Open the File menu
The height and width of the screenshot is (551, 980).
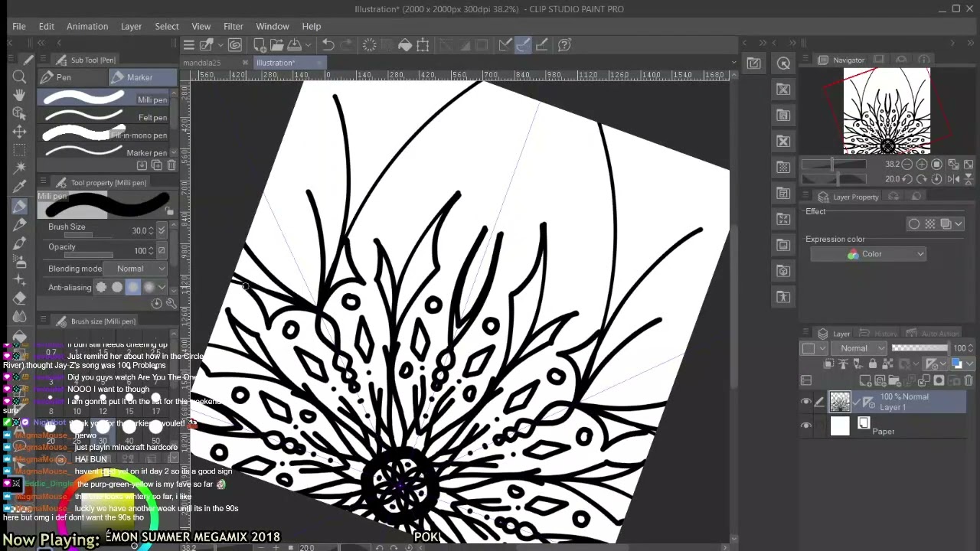tap(18, 26)
